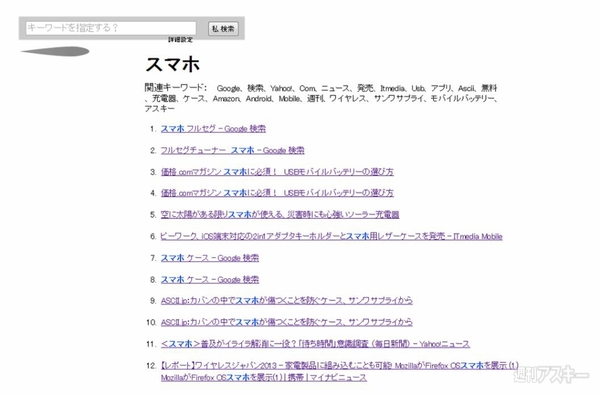Click related keyword Yahoo!
The height and width of the screenshot is (394, 600).
click(280, 88)
